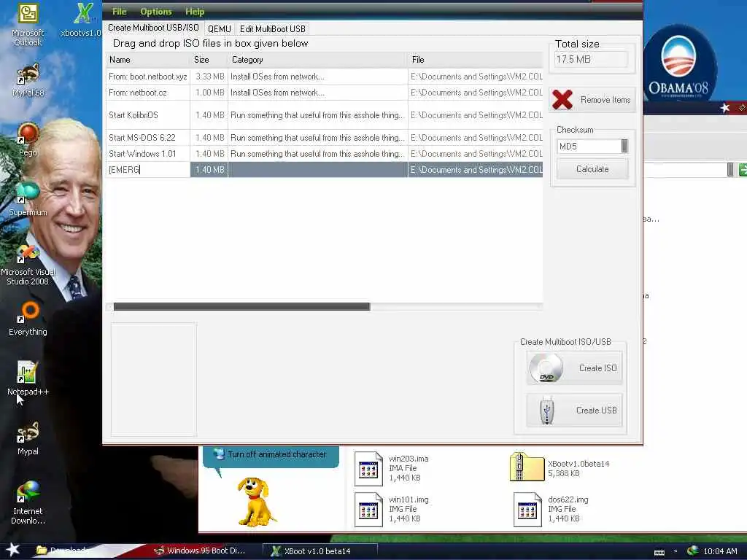Image resolution: width=747 pixels, height=560 pixels.
Task: Click green Go arrow in background window
Action: pyautogui.click(x=743, y=169)
